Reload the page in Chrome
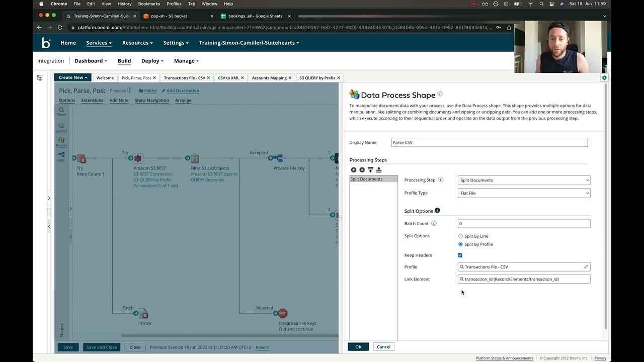This screenshot has width=644, height=362. 60,28
